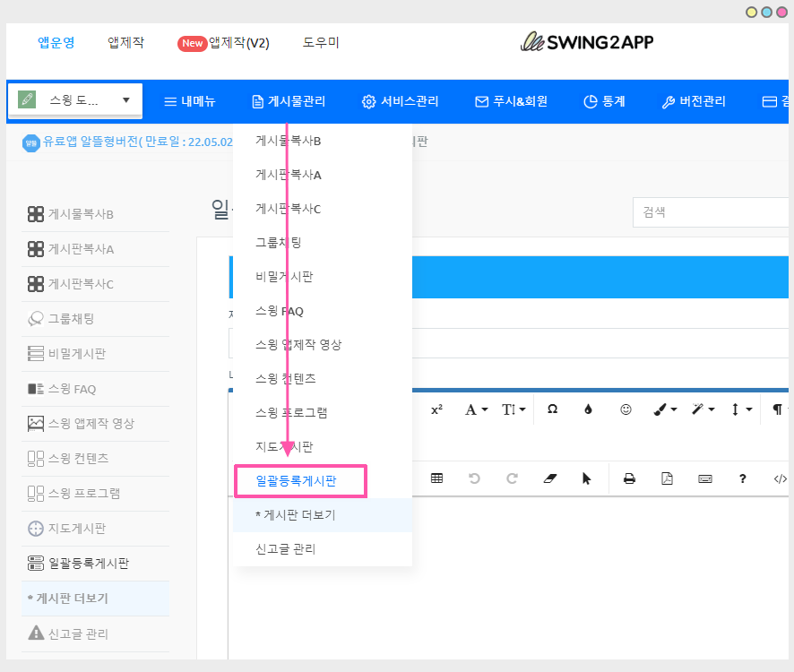Click the eraser clear formatting icon

[x=549, y=478]
